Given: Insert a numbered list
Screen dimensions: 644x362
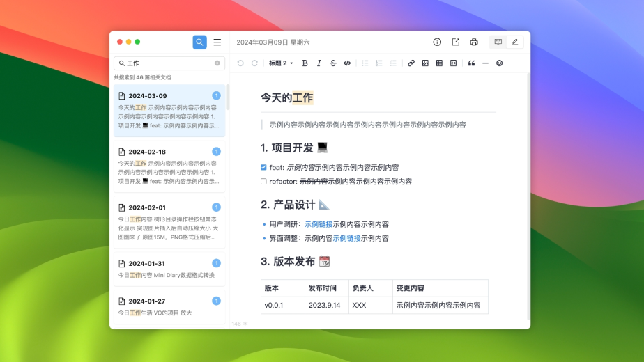Looking at the screenshot, I should [379, 63].
